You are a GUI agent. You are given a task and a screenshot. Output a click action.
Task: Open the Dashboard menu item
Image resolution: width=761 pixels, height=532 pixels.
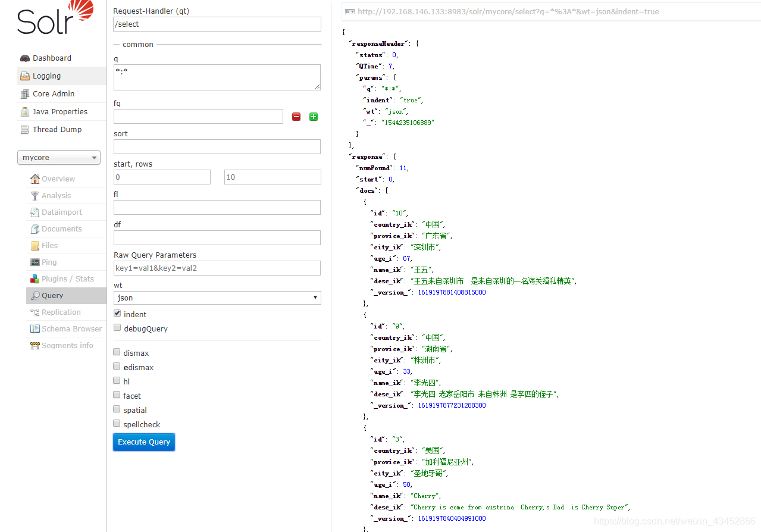[61, 58]
